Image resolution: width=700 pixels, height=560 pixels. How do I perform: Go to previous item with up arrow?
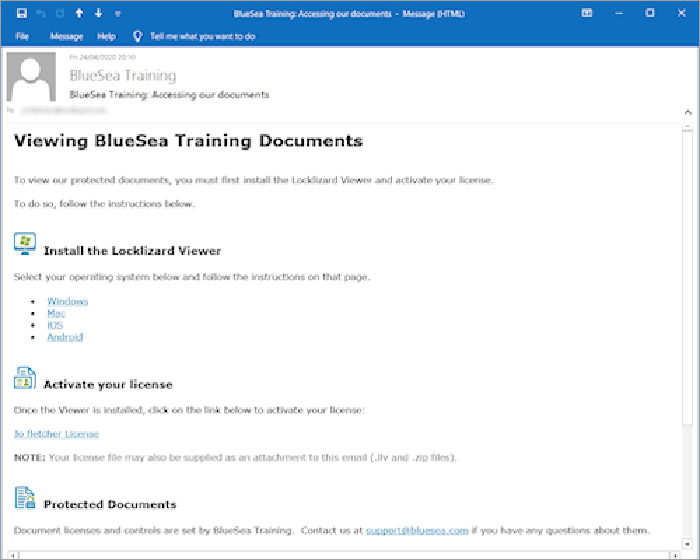point(79,13)
